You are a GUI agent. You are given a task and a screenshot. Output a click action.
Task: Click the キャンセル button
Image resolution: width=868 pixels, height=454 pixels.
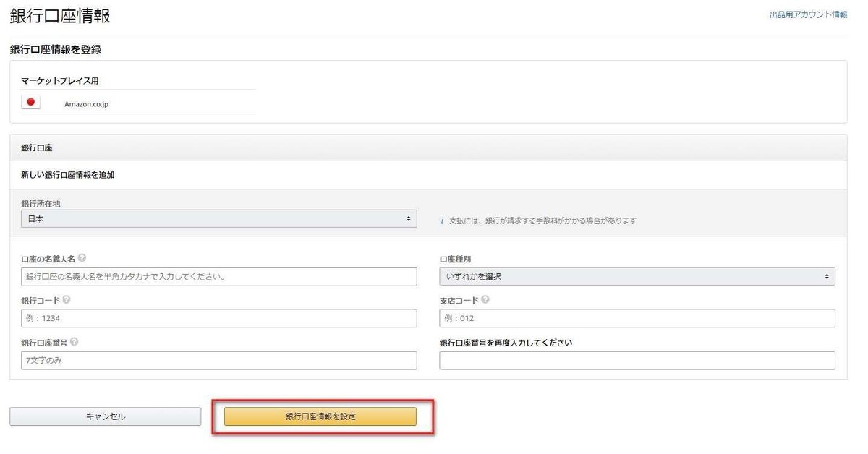coord(106,416)
